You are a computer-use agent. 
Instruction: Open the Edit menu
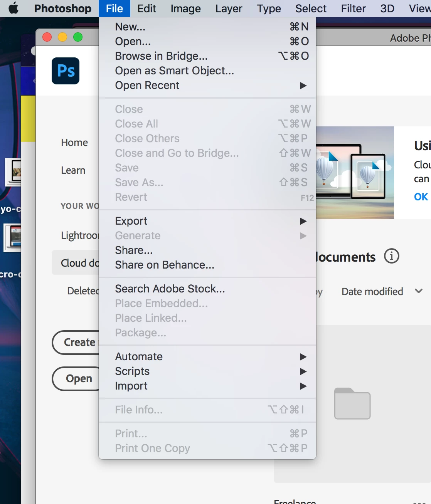click(146, 8)
